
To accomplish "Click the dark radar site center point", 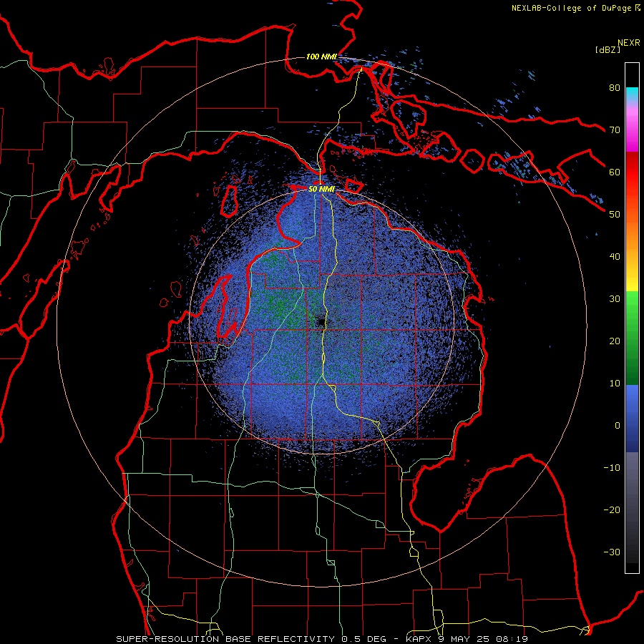I will point(321,321).
